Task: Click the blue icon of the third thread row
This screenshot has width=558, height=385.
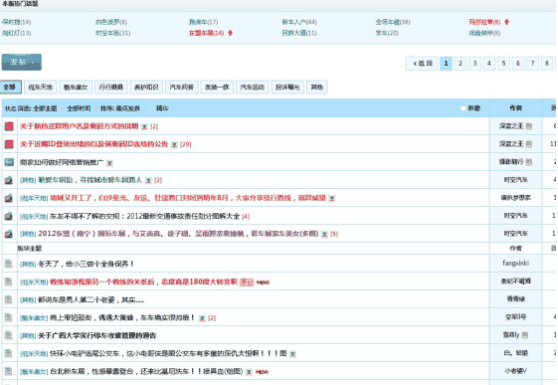Action: (9, 162)
